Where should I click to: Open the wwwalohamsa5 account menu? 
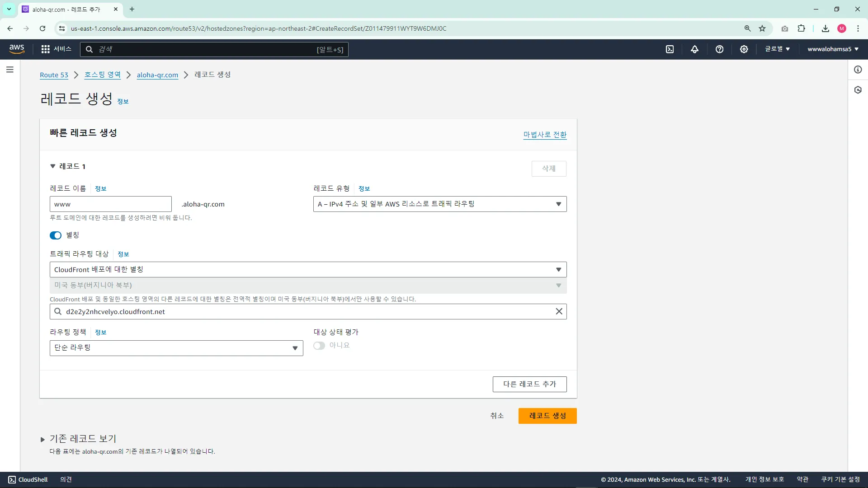tap(833, 49)
